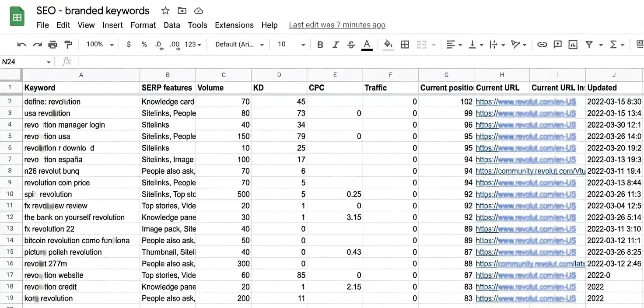
Task: Select the Keyword header cell
Action: pos(81,87)
